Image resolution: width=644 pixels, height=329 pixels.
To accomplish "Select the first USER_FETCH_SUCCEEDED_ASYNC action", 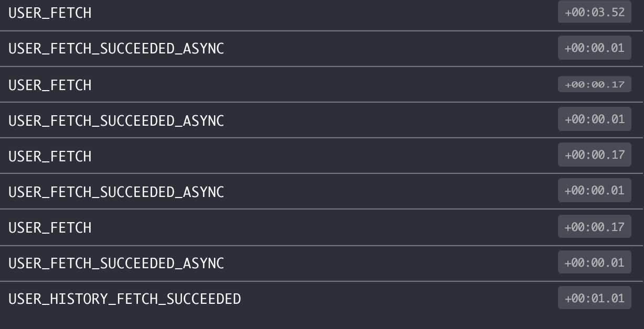I will (322, 49).
